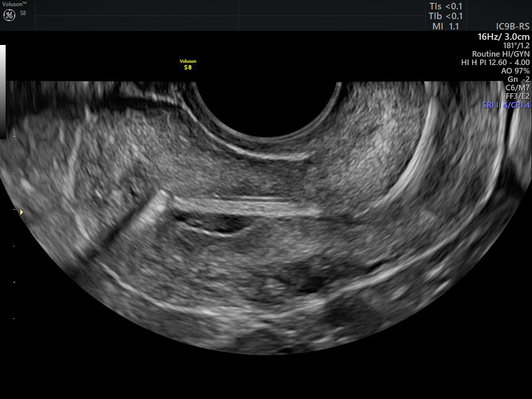Click the yellow focal zone triangle marker

pyautogui.click(x=22, y=213)
